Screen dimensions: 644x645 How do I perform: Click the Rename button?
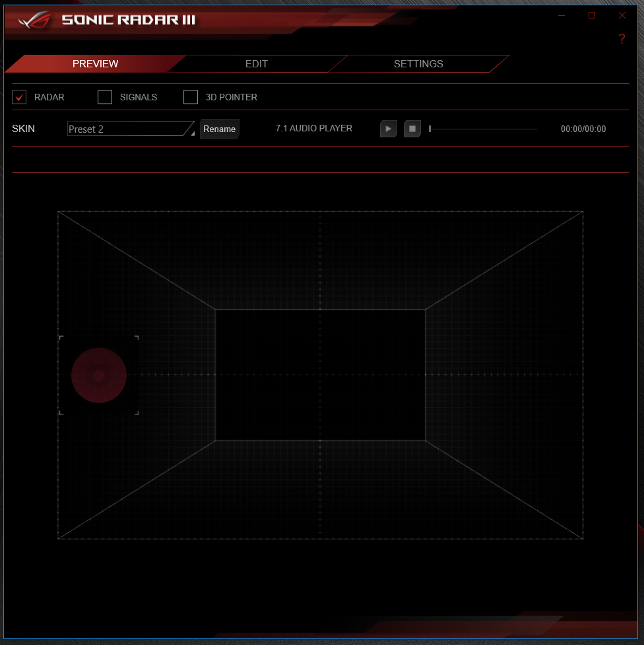pyautogui.click(x=219, y=129)
